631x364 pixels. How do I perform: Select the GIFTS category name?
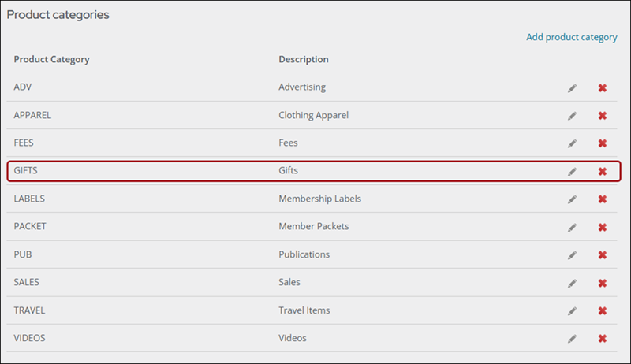pos(25,170)
